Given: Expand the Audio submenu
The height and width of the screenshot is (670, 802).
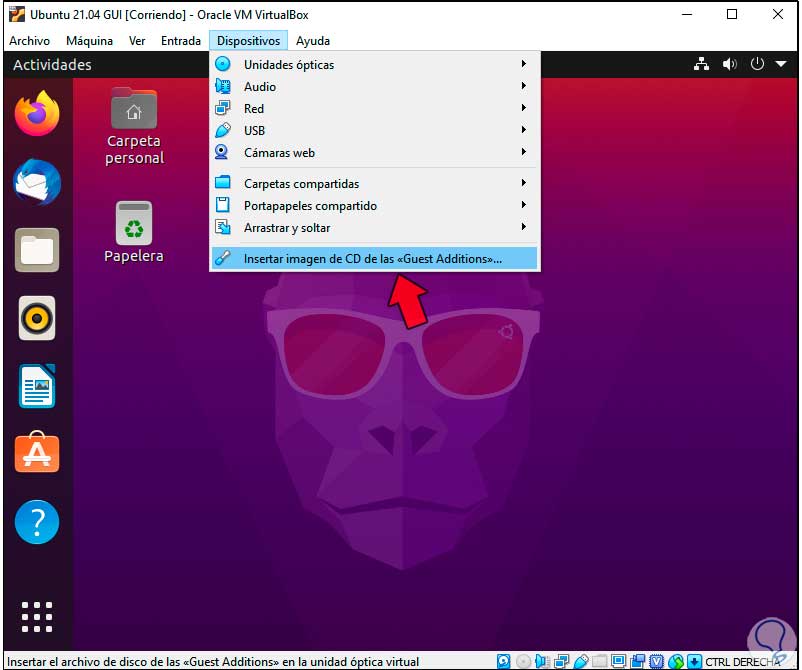Looking at the screenshot, I should tap(374, 86).
